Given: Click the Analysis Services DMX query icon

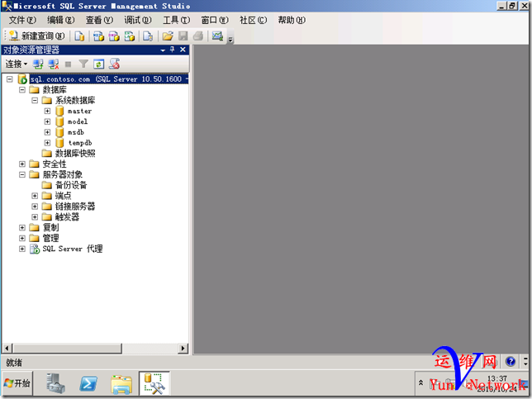Looking at the screenshot, I should tap(114, 36).
